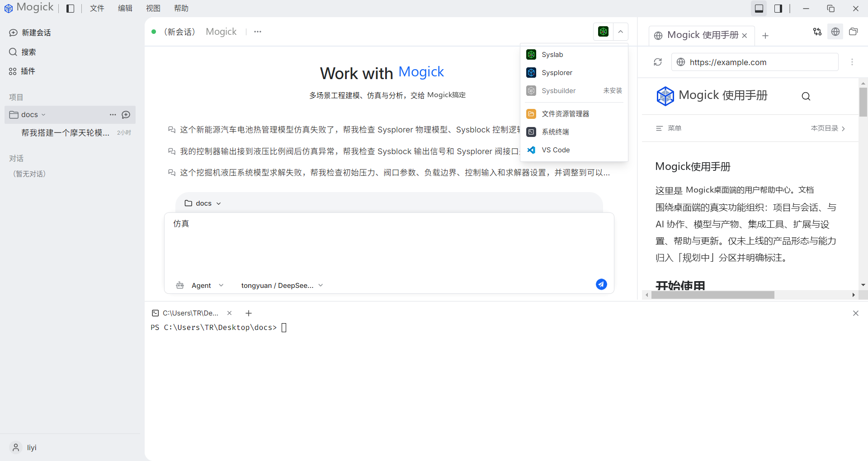Open the Agent mode dropdown
Screen dimensions: 868x461
(x=200, y=286)
